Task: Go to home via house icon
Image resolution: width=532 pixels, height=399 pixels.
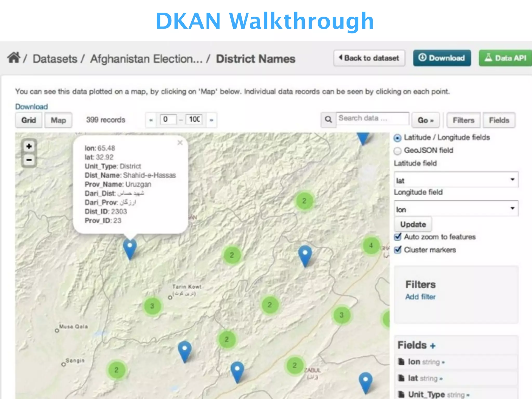Action: pos(14,58)
